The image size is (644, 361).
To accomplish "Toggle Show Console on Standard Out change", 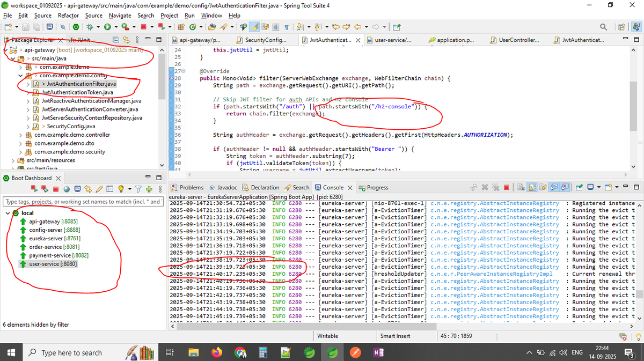I will (554, 188).
